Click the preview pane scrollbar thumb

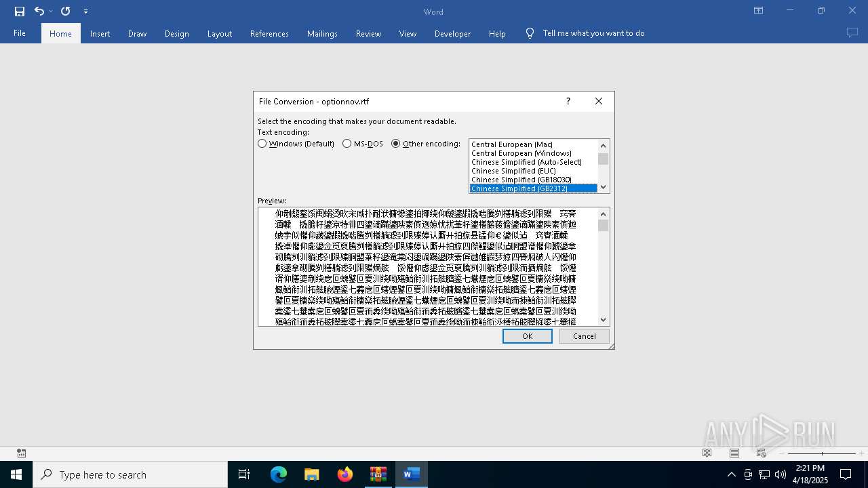tap(603, 225)
